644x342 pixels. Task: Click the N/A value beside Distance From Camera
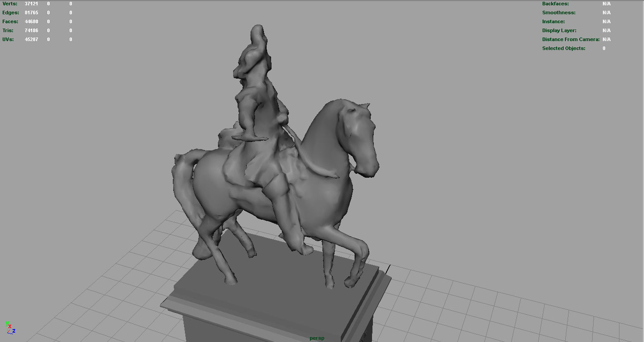click(606, 39)
